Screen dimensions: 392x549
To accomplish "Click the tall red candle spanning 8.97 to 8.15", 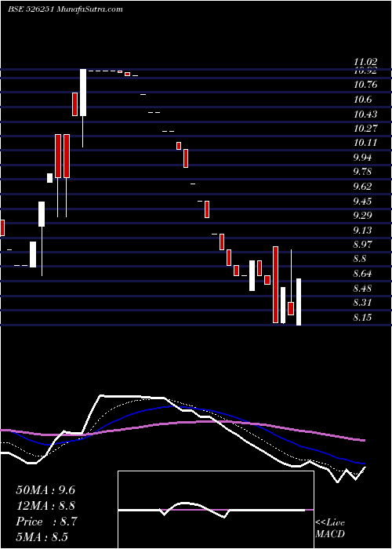I will [276, 285].
